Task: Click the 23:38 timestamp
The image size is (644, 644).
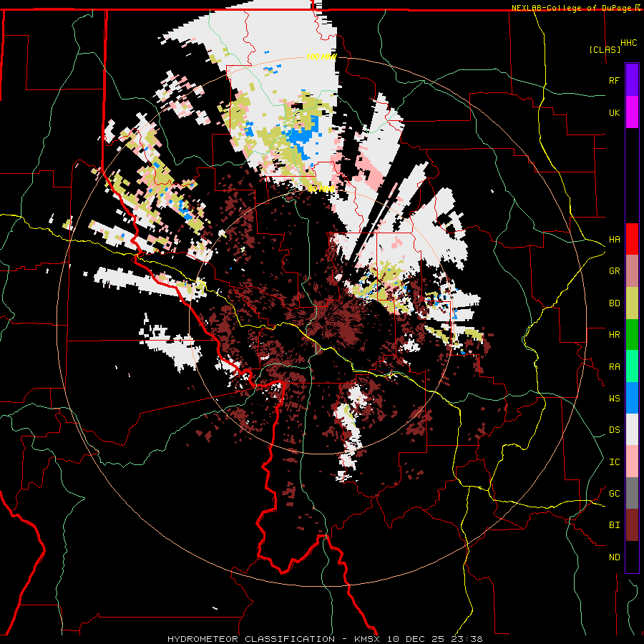Action: [x=467, y=639]
